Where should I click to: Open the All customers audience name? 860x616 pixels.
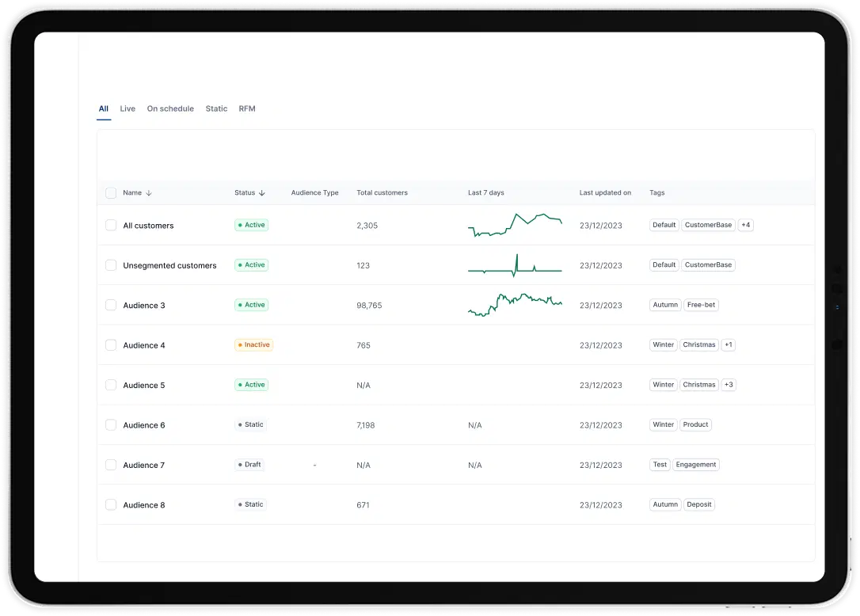coord(148,226)
